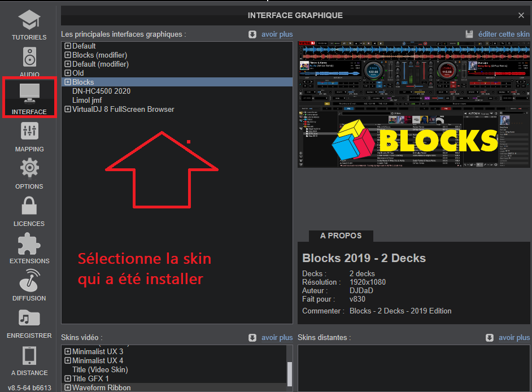Viewport: 532px width, 392px height.
Task: Select Title GFX 1 video skin row
Action: pos(174,378)
